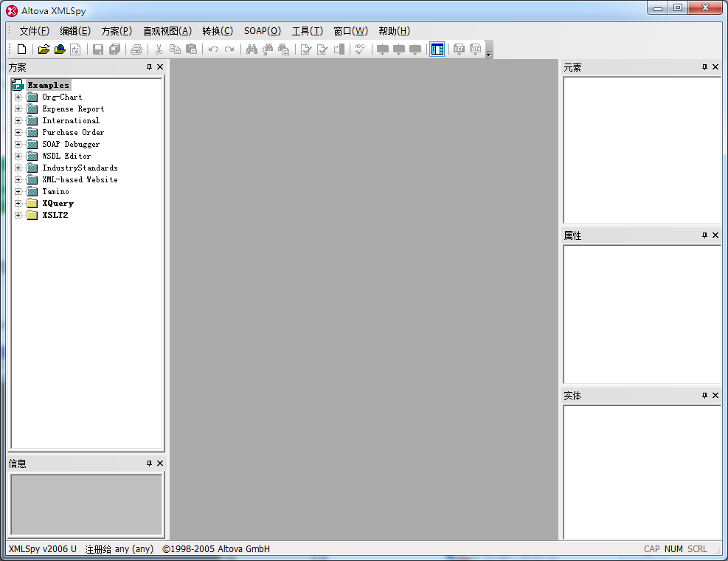Viewport: 728px width, 561px height.
Task: Click the Copy icon in toolbar
Action: pos(175,49)
